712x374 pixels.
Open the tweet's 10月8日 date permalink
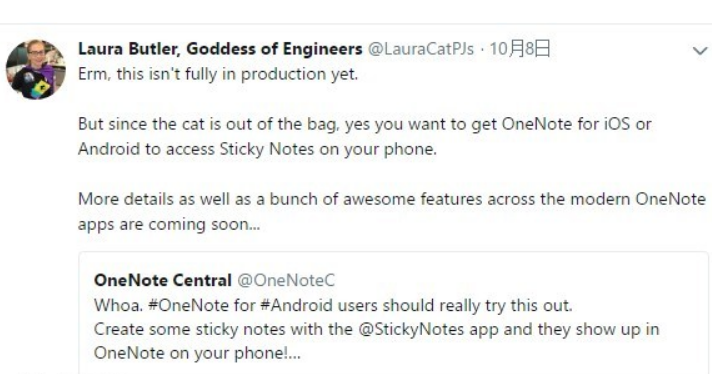point(520,49)
